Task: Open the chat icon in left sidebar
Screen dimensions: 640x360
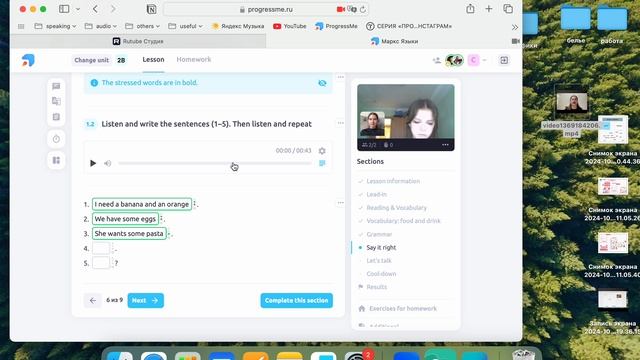Action: (56, 86)
